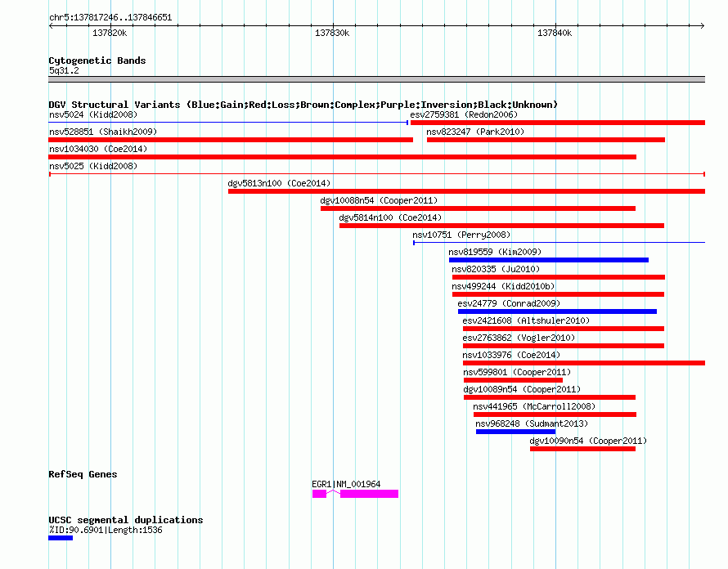Click the nsv5024 (Kidd2008) variant label

tap(93, 114)
